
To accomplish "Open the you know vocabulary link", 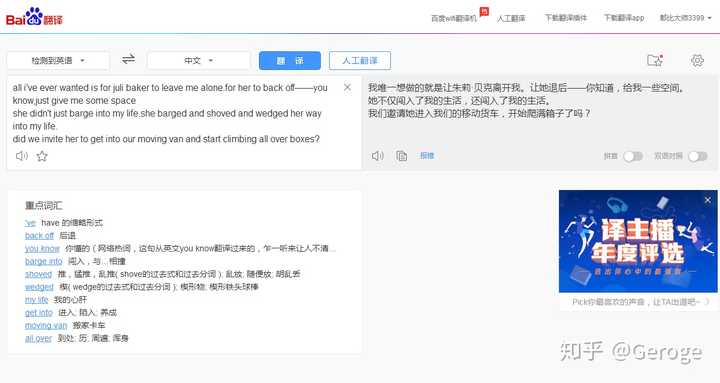I will click(42, 248).
